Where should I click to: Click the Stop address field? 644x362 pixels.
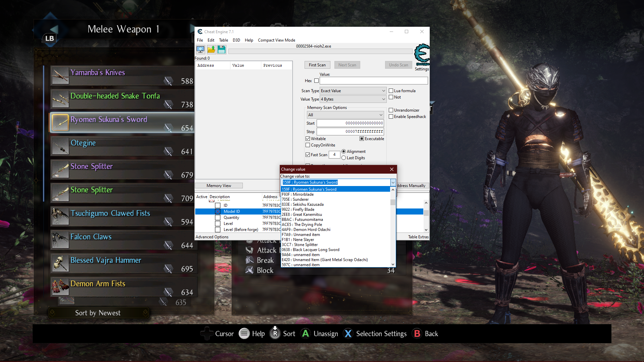350,132
